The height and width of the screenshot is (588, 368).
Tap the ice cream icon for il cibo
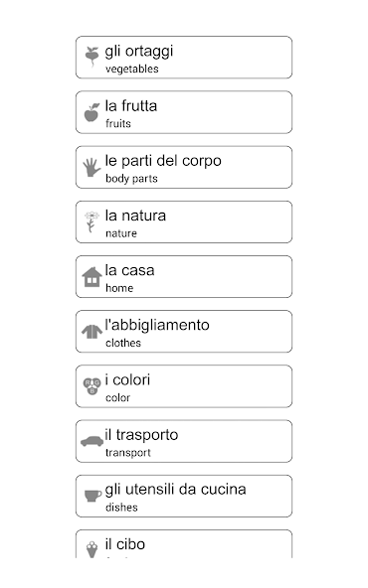92,549
